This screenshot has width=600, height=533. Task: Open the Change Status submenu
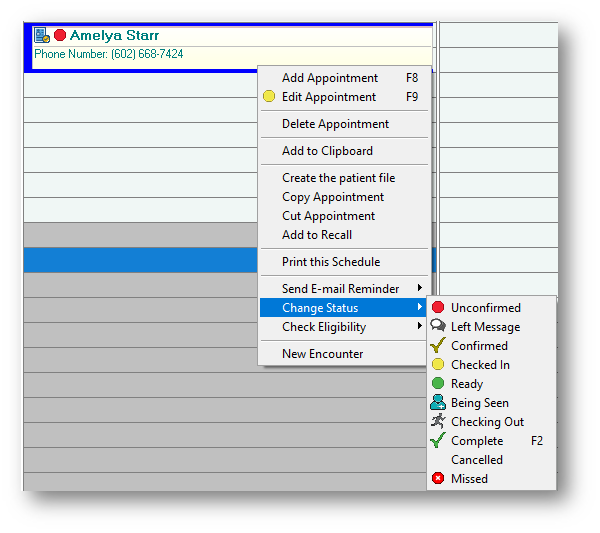coord(343,308)
